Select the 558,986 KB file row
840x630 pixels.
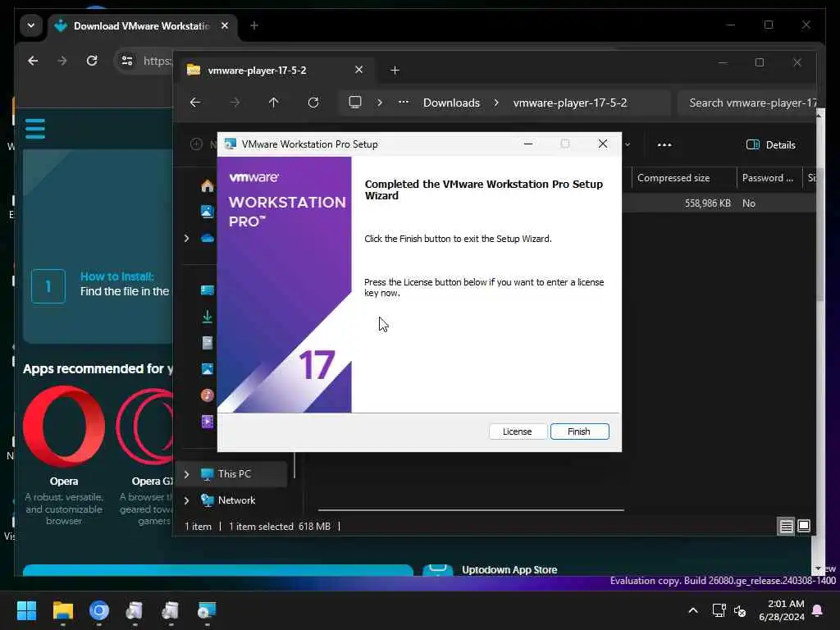[719, 203]
